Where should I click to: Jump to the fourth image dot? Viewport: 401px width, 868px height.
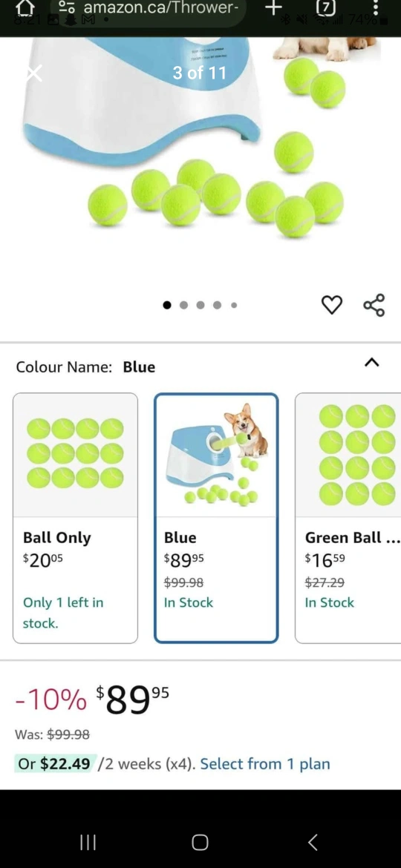(217, 305)
